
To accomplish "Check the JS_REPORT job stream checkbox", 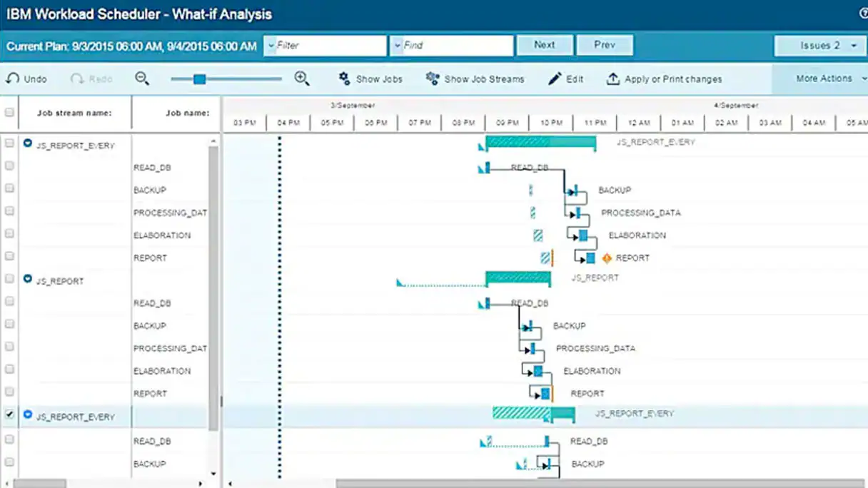I will click(x=10, y=278).
